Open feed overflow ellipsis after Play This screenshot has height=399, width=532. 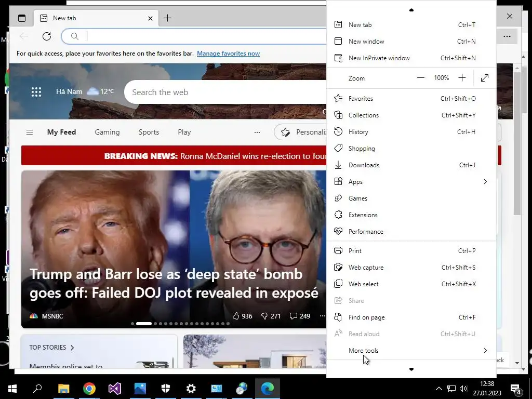click(x=257, y=132)
